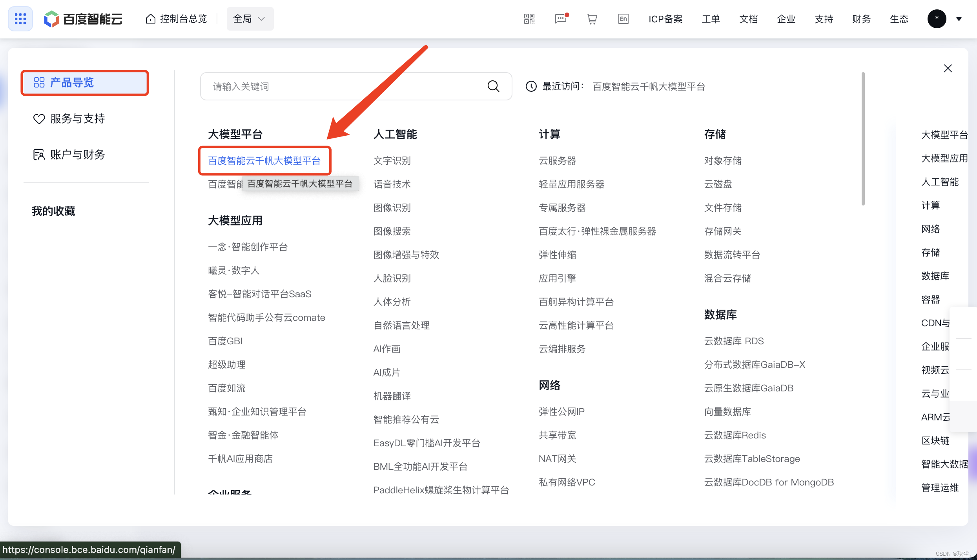Open the nine-dot product grid menu

(20, 18)
